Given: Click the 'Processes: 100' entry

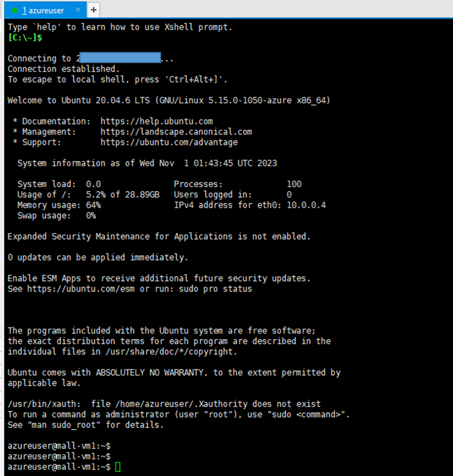Looking at the screenshot, I should point(238,184).
